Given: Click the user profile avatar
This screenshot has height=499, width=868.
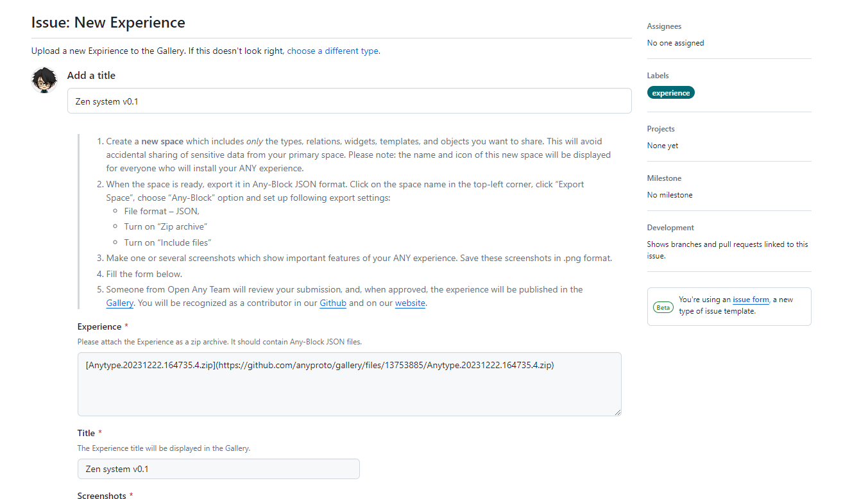Looking at the screenshot, I should [44, 80].
